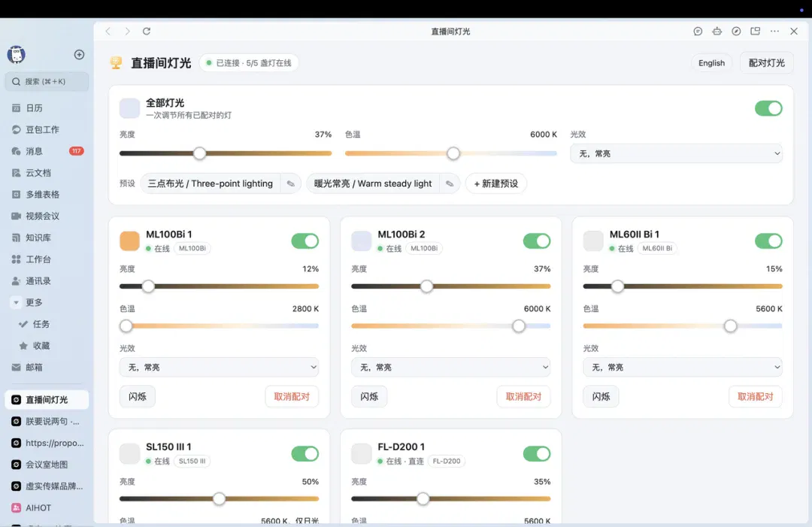812x527 pixels.
Task: Click ML60II Bi 1 色温 slider handle
Action: (x=730, y=326)
